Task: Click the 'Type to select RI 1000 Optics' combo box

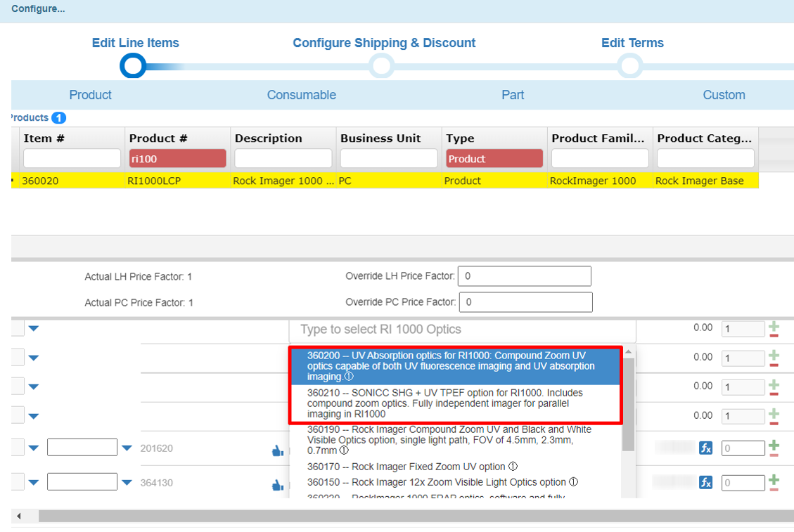Action: click(x=462, y=330)
